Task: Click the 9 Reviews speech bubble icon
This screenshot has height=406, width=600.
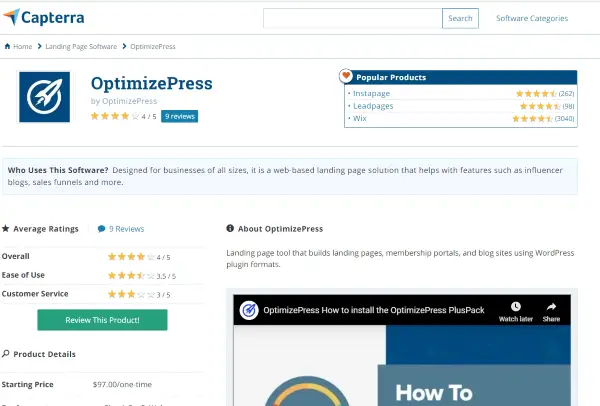Action: tap(101, 229)
